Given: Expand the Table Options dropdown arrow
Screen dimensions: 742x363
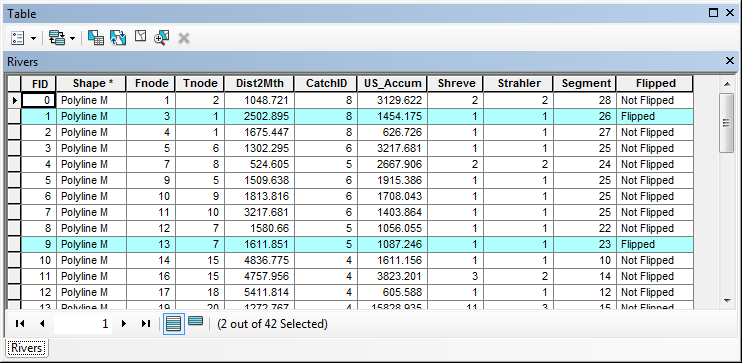Looking at the screenshot, I should pyautogui.click(x=33, y=38).
